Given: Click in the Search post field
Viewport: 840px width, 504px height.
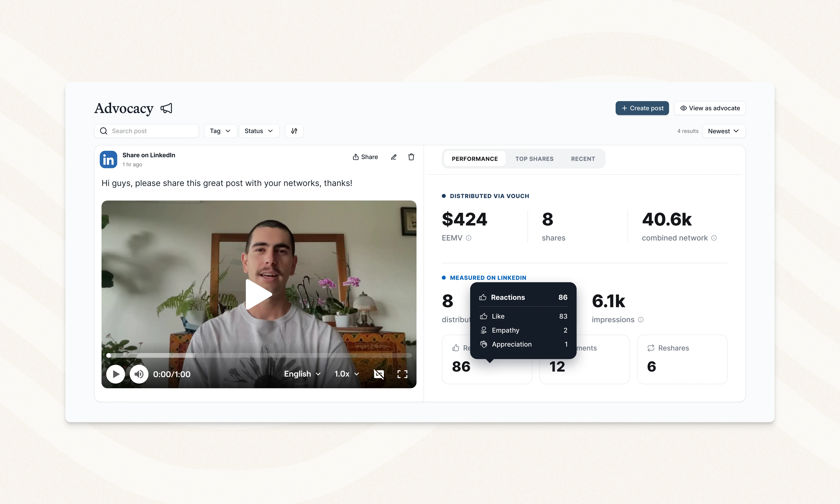Looking at the screenshot, I should pos(146,131).
